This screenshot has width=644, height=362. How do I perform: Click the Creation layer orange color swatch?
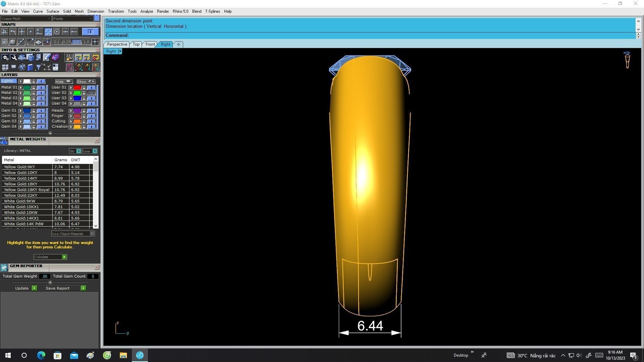pos(77,127)
